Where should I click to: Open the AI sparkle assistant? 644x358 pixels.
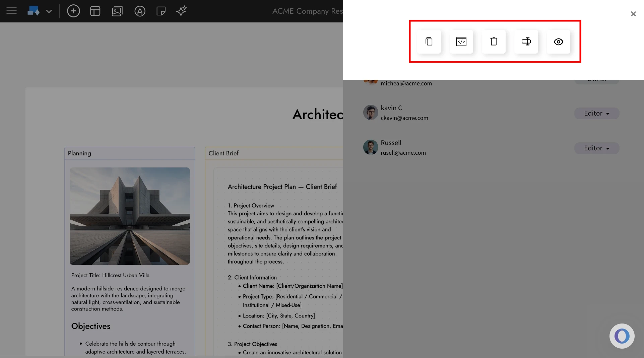click(x=181, y=11)
